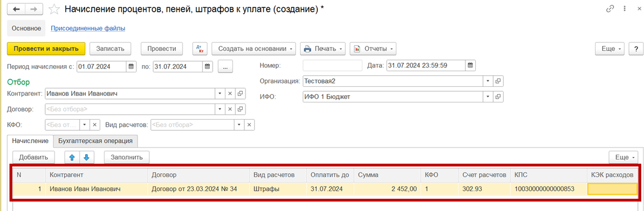Select cell 31.07.2024 in Оплатить до
This screenshot has height=211, width=644.
tap(330, 189)
